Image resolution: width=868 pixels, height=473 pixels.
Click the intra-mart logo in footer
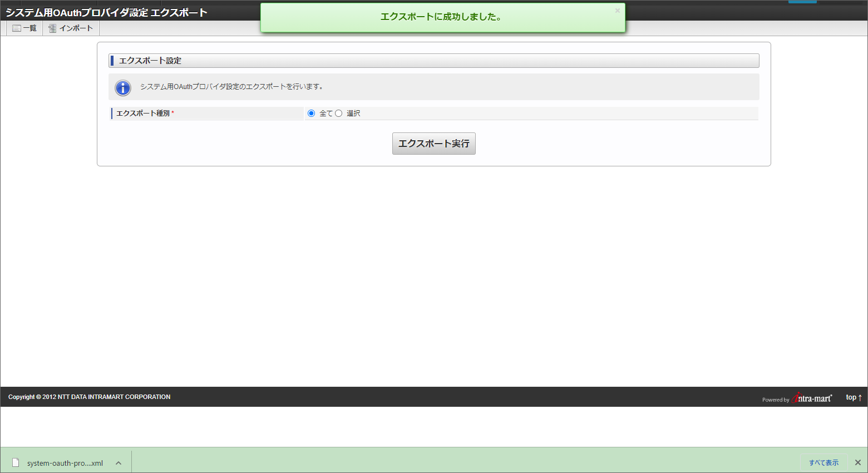tap(812, 398)
